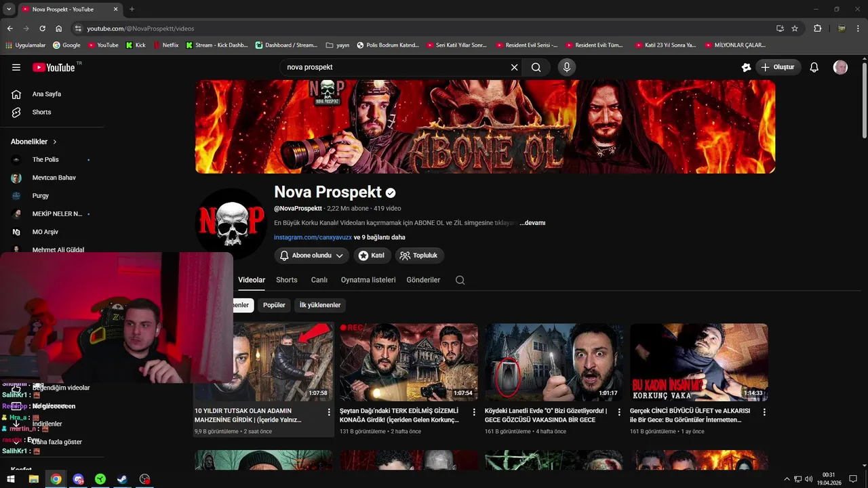The image size is (868, 488).
Task: Open the Topluluk button
Action: click(x=420, y=256)
